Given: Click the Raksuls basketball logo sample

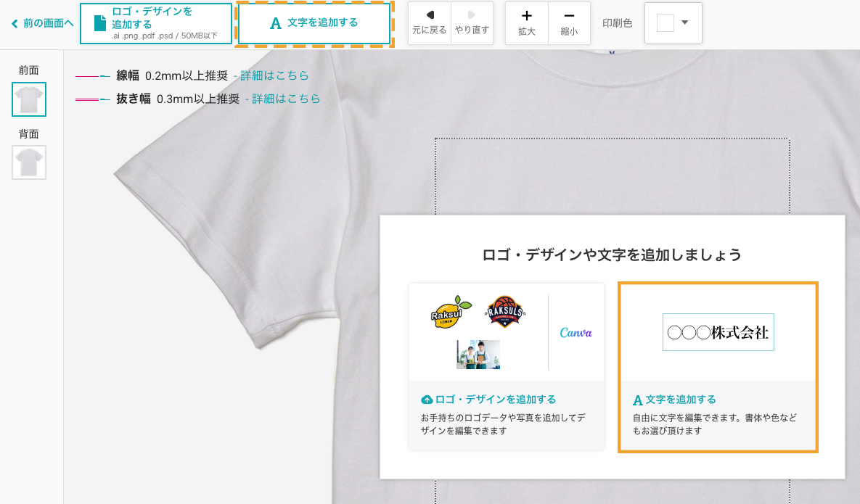Looking at the screenshot, I should click(x=505, y=312).
